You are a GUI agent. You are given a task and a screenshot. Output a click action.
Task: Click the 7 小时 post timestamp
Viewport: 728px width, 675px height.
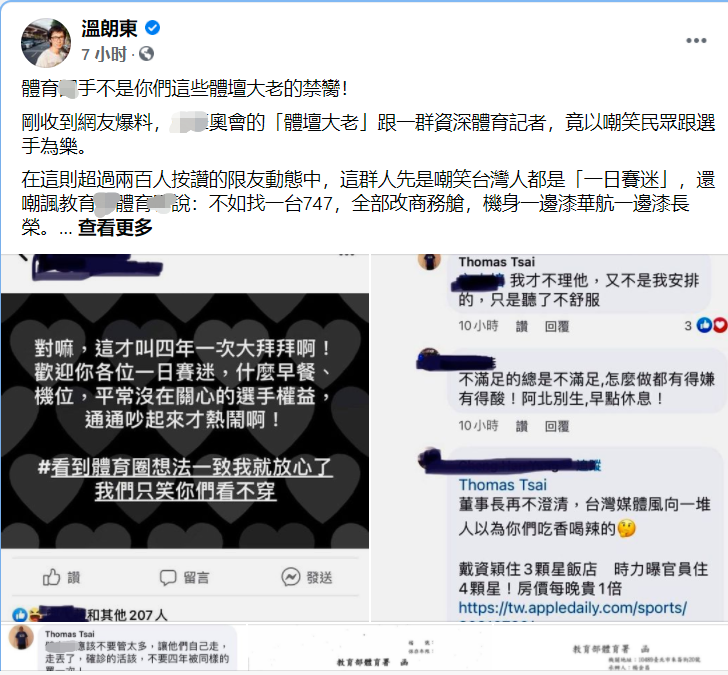point(104,54)
